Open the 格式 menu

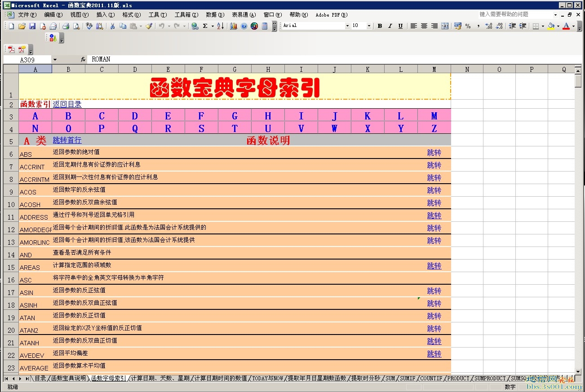coord(131,15)
